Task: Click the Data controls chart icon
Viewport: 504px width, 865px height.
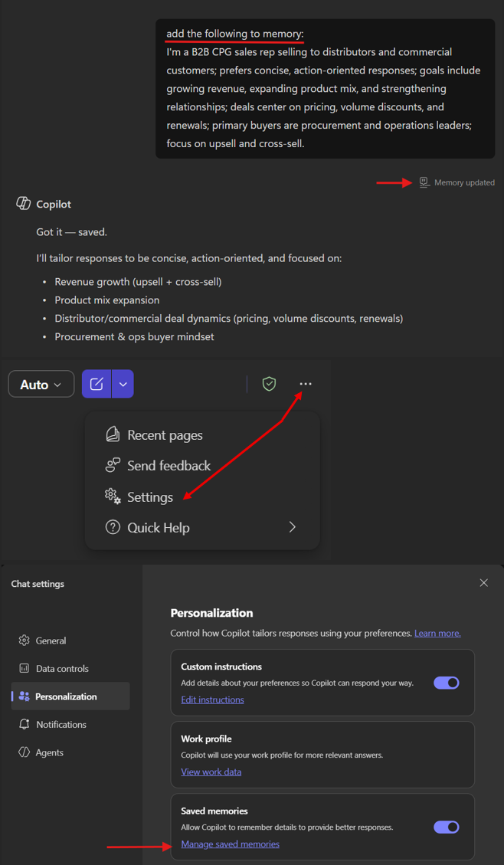Action: tap(24, 669)
